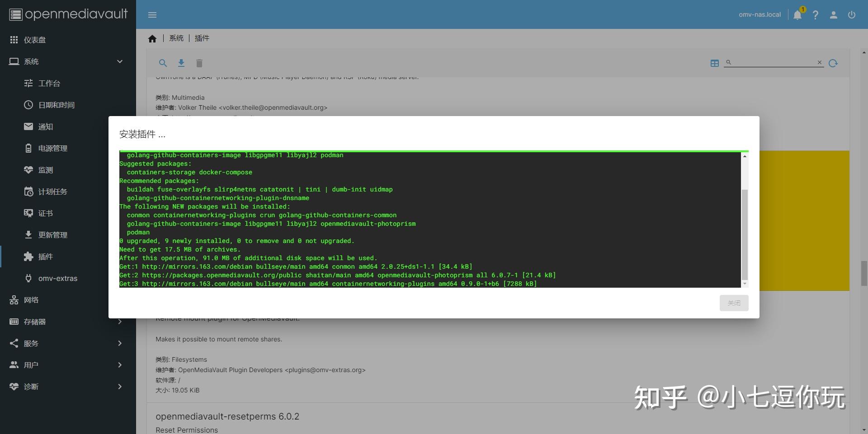Collapse the 系统 menu chevron

[x=120, y=61]
